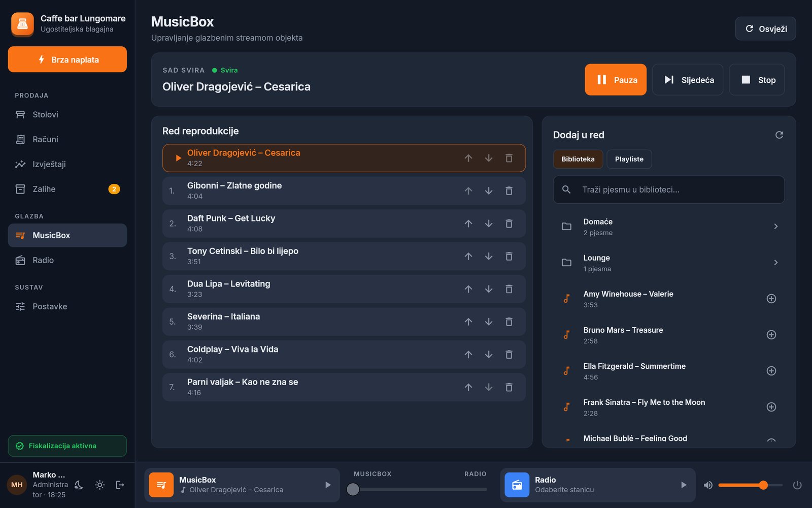The image size is (812, 508).
Task: Open the Biblioteka tab
Action: [x=578, y=159]
